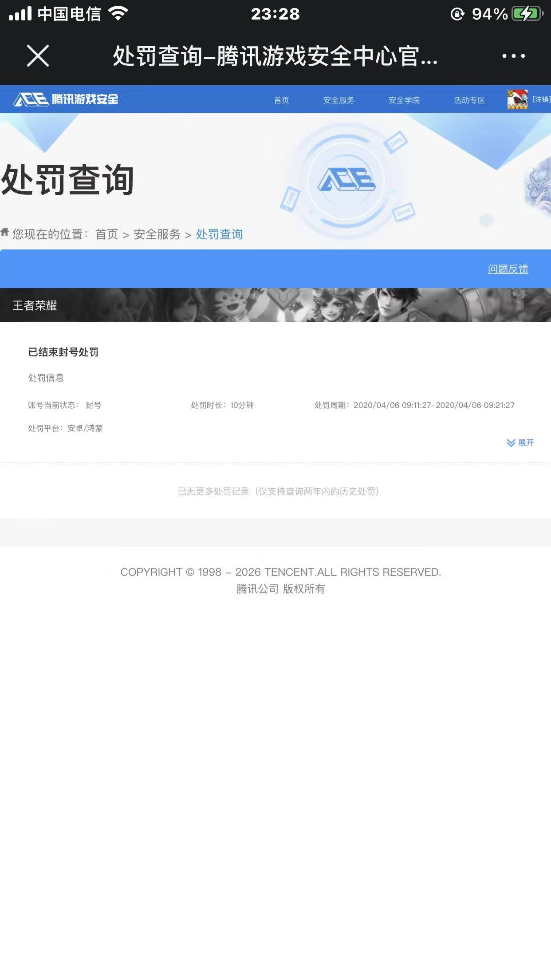
Task: Open the 安全服务 navigation item
Action: point(338,100)
